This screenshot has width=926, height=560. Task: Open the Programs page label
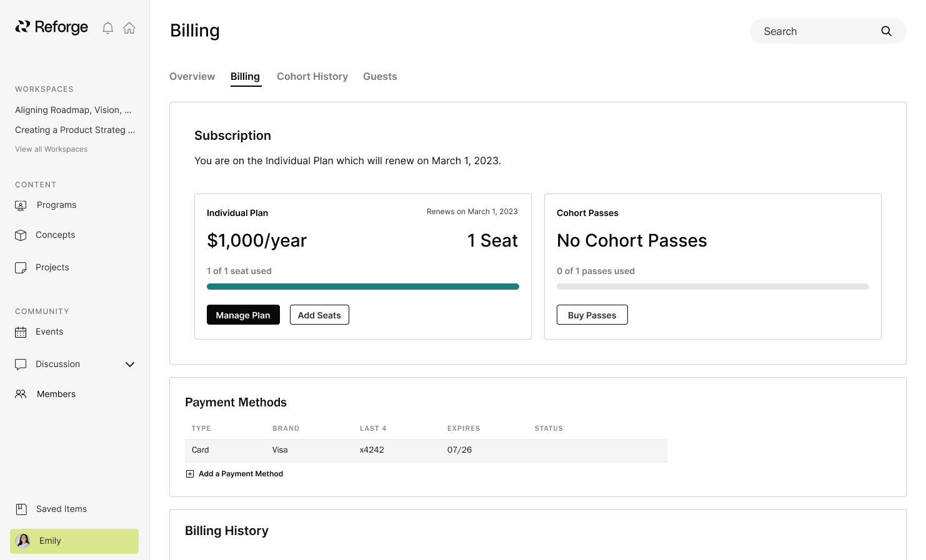tap(56, 205)
